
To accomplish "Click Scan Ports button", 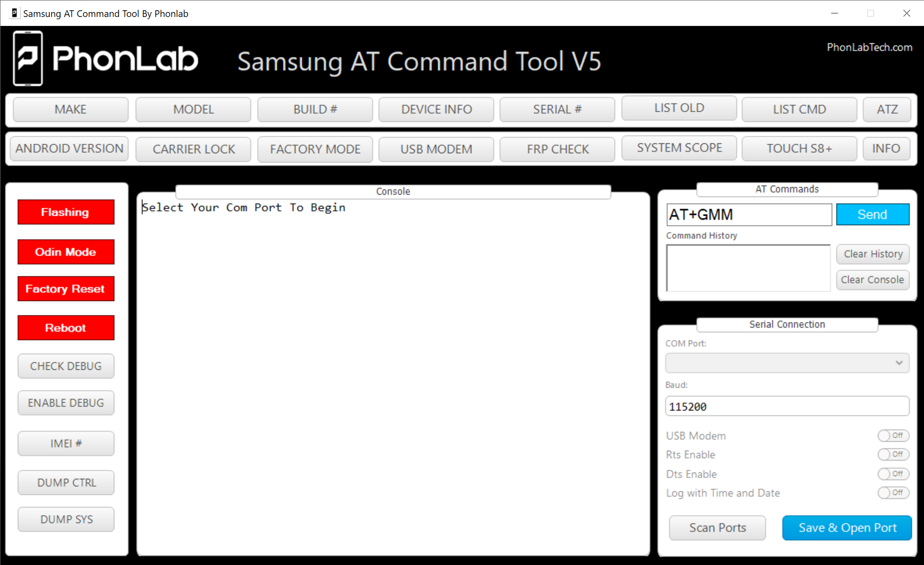I will [x=717, y=528].
